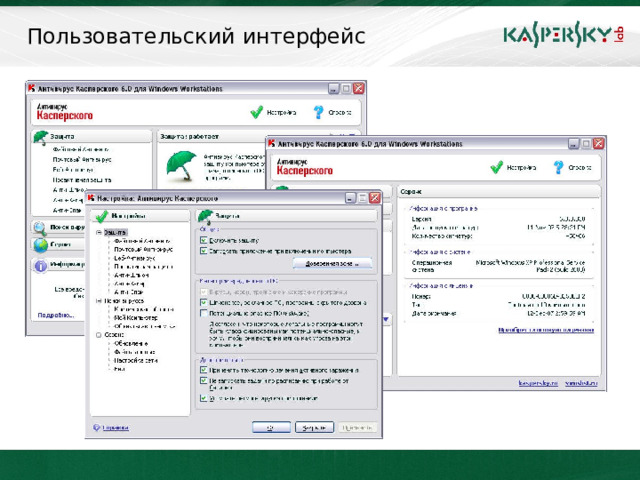Select Почтовый Антивирус in the settings tree

pos(143,249)
